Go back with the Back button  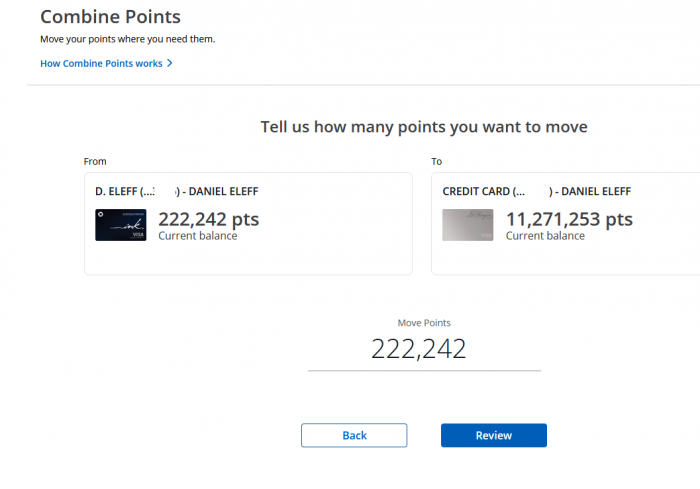354,435
